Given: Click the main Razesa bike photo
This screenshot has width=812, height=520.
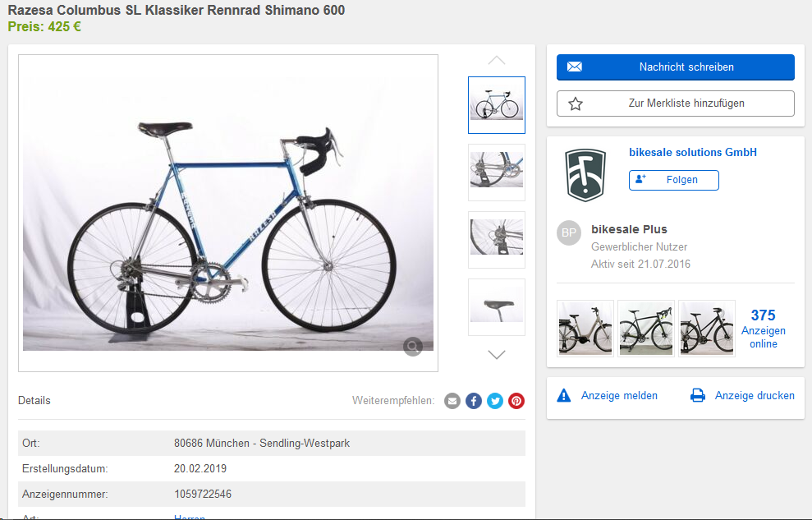Looking at the screenshot, I should pyautogui.click(x=228, y=213).
